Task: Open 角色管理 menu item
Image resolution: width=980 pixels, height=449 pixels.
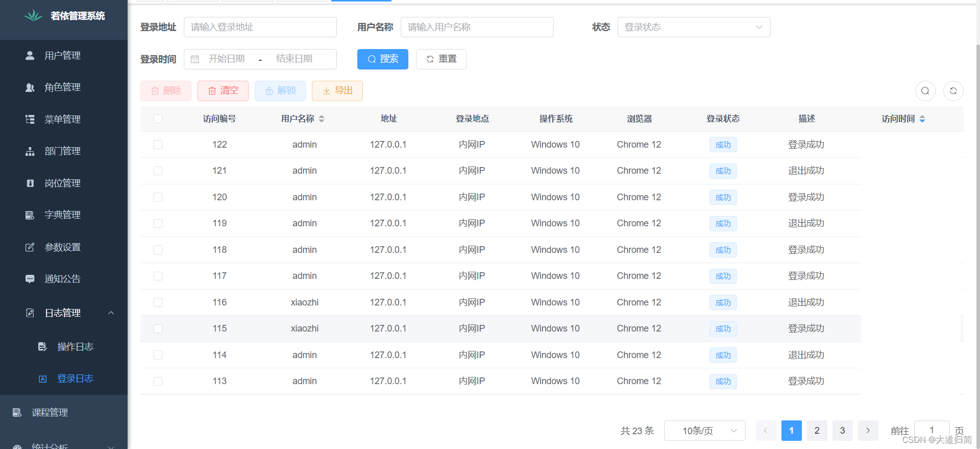Action: [x=64, y=87]
